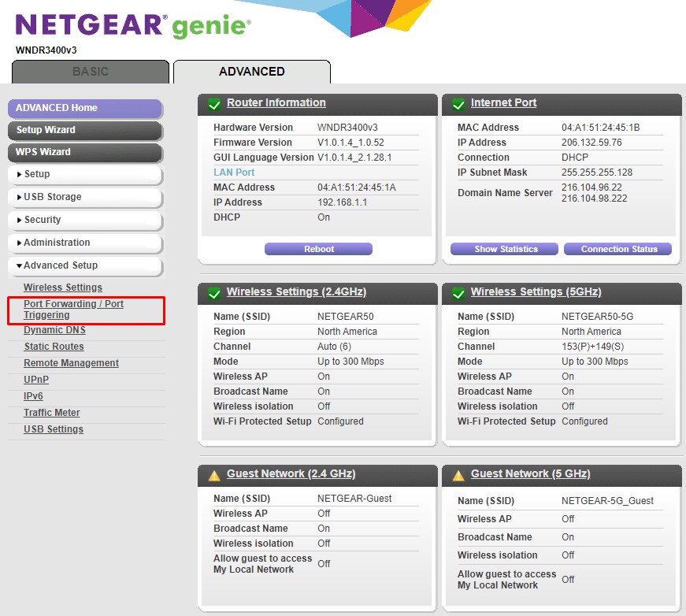The height and width of the screenshot is (616, 686).
Task: Click channel value 153(P)+149(S)
Action: pyautogui.click(x=592, y=347)
